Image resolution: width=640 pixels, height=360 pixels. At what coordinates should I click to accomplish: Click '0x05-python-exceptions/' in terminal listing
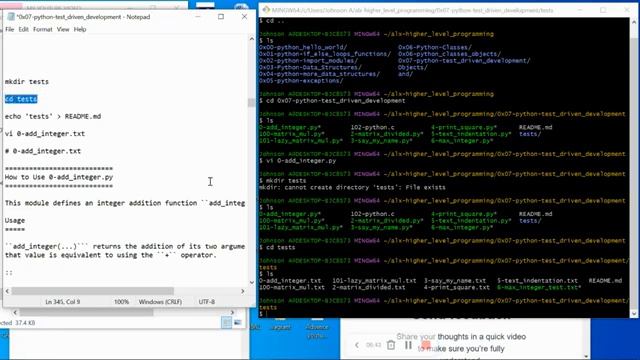[301, 81]
